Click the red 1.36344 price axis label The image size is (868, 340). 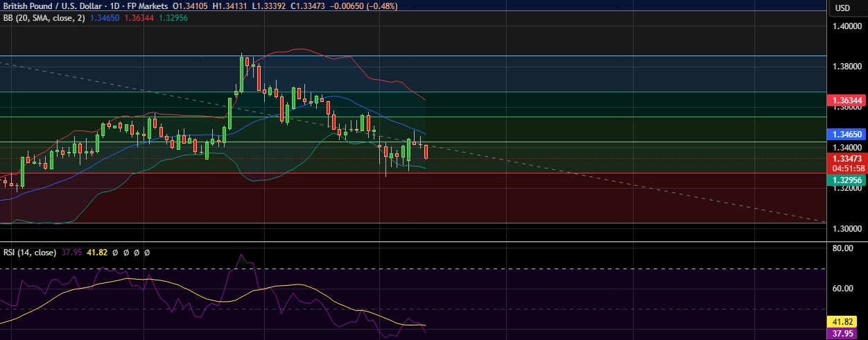point(847,101)
